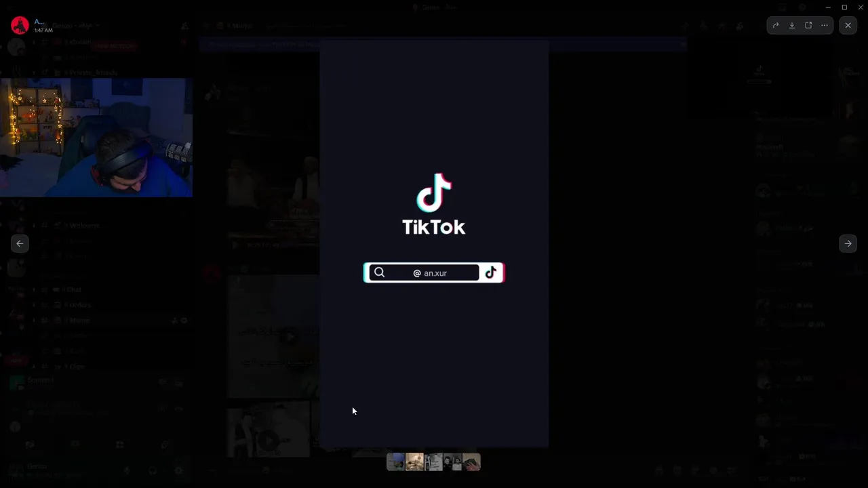Go to the next media with right arrow

[848, 243]
